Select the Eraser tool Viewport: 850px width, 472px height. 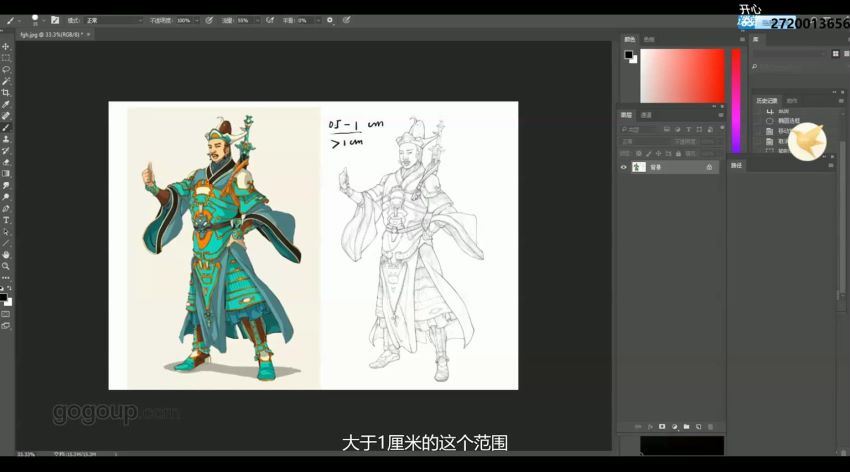tap(6, 162)
